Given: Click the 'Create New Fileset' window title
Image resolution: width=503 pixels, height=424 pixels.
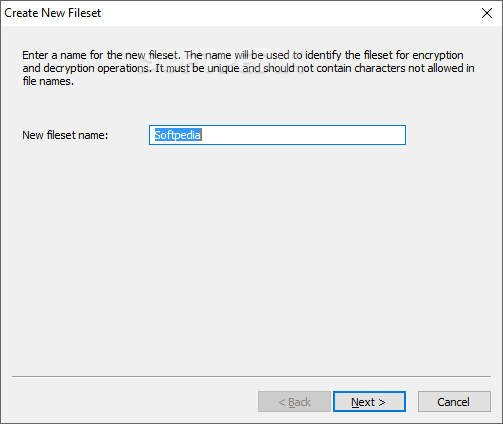Looking at the screenshot, I should coord(52,13).
